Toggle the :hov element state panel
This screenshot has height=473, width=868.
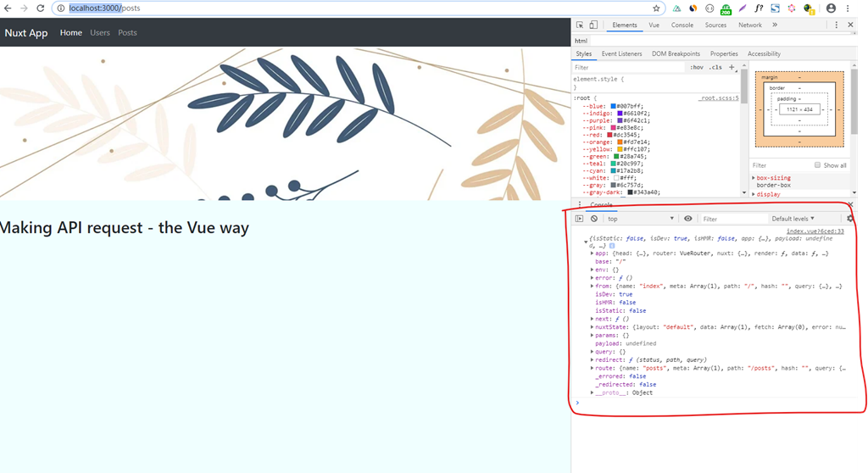(x=697, y=67)
